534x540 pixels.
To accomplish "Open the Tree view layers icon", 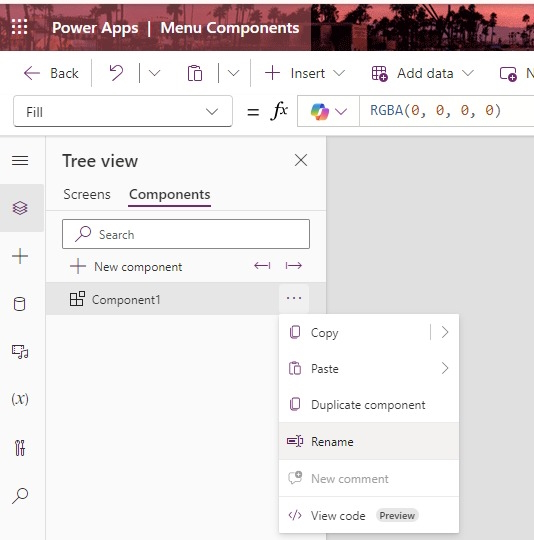I will click(x=20, y=208).
